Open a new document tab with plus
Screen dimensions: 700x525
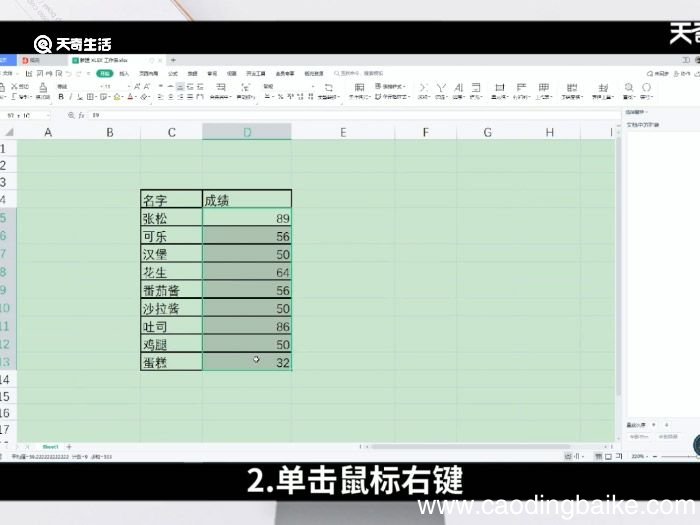(174, 60)
